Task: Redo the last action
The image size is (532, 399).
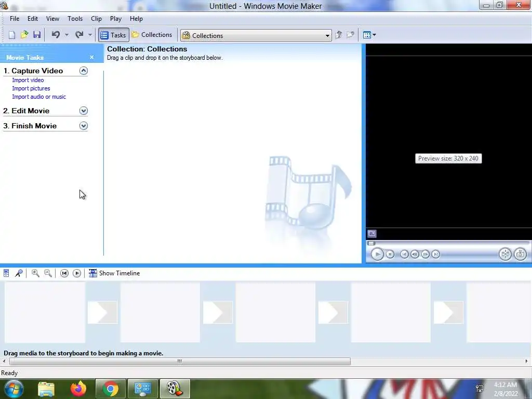Action: point(79,35)
